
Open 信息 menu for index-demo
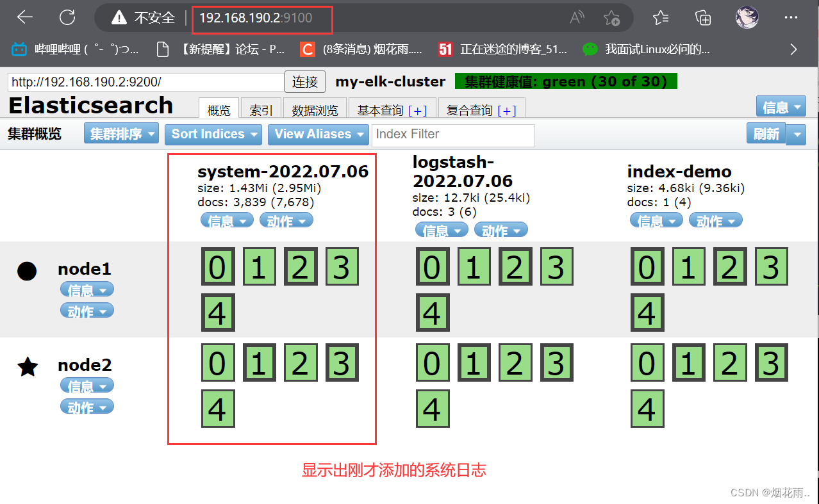tap(656, 220)
